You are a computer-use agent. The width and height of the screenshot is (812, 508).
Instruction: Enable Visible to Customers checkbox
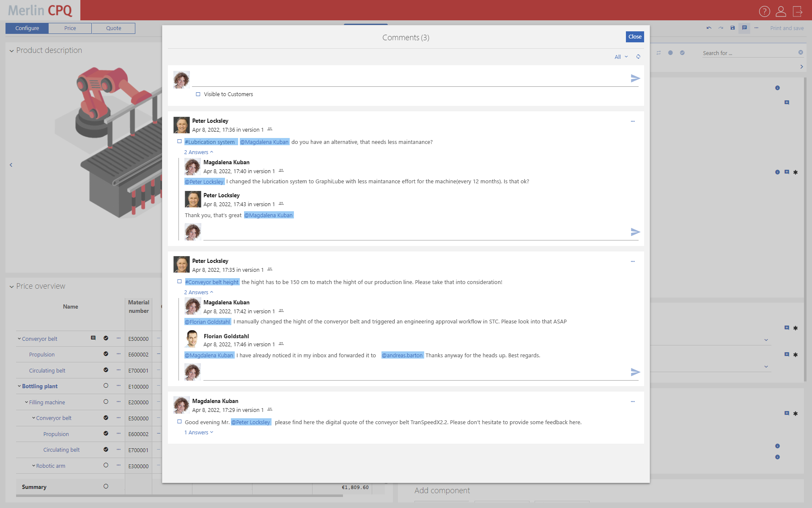pos(198,94)
